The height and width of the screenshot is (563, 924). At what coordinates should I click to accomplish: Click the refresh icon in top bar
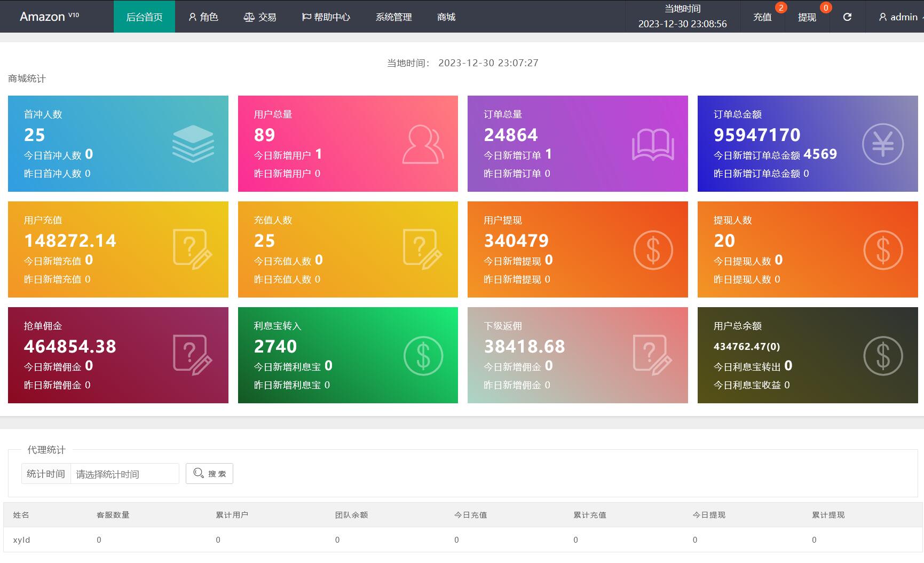pyautogui.click(x=847, y=17)
